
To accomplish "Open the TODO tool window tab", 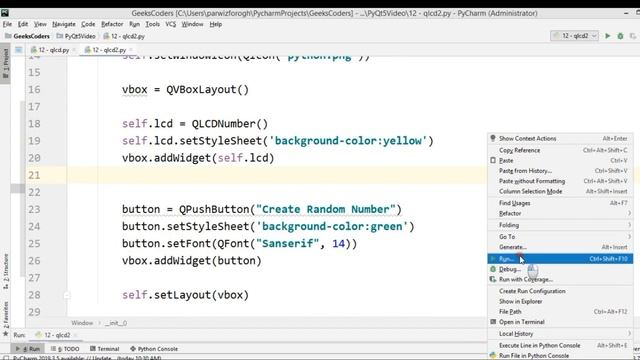I will pyautogui.click(x=65, y=349).
